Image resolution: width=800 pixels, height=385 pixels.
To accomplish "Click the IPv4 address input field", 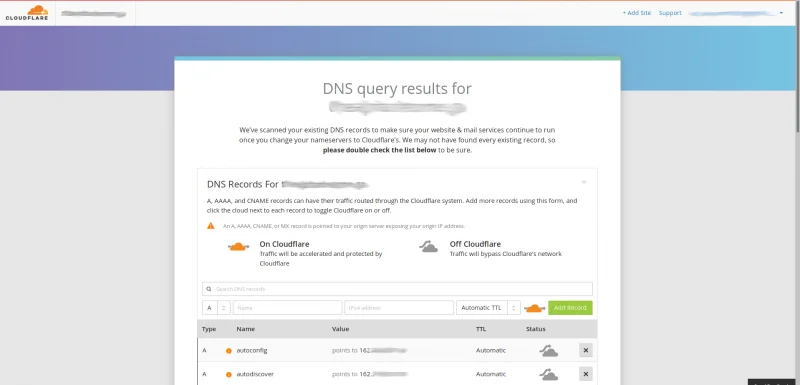I will (399, 308).
